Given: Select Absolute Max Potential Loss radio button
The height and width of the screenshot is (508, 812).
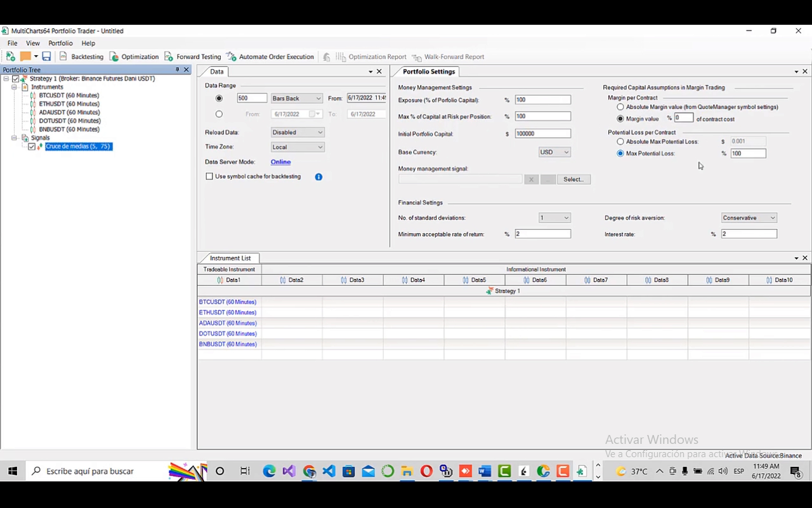Looking at the screenshot, I should click(620, 142).
